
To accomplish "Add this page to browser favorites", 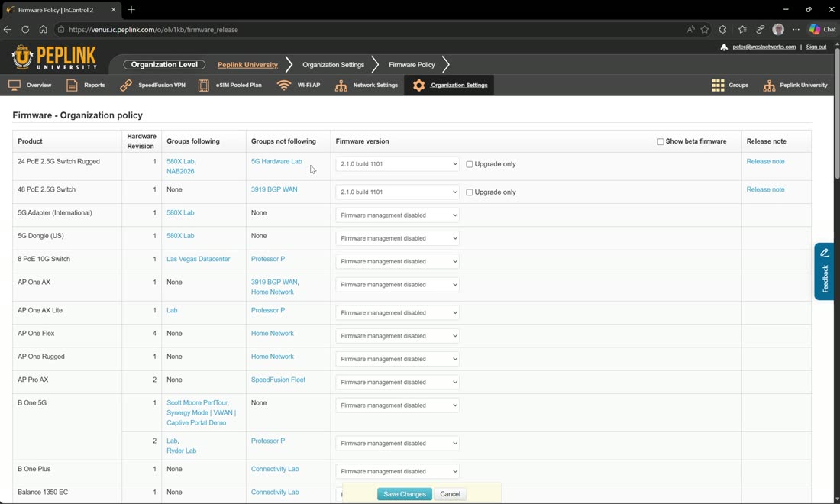I will point(705,30).
